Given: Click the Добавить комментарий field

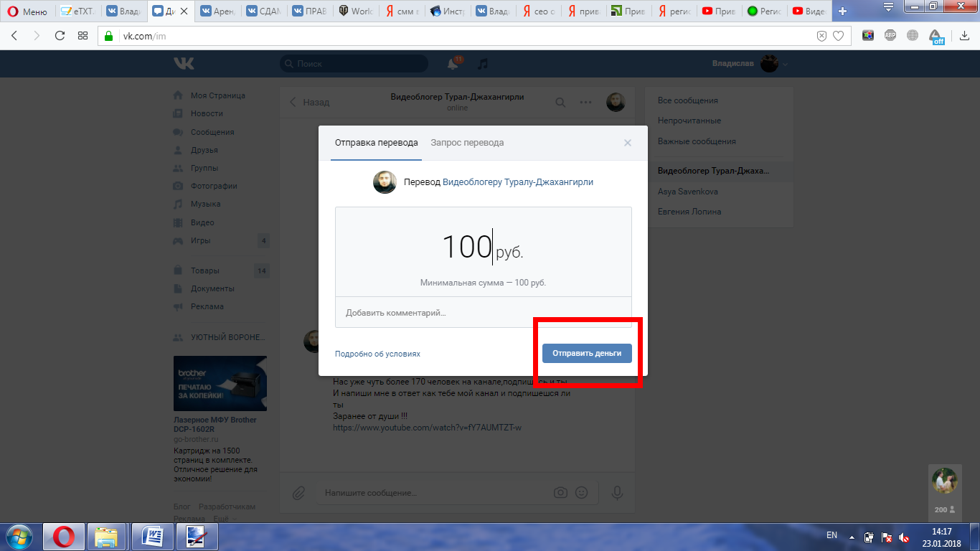Looking at the screenshot, I should 483,313.
